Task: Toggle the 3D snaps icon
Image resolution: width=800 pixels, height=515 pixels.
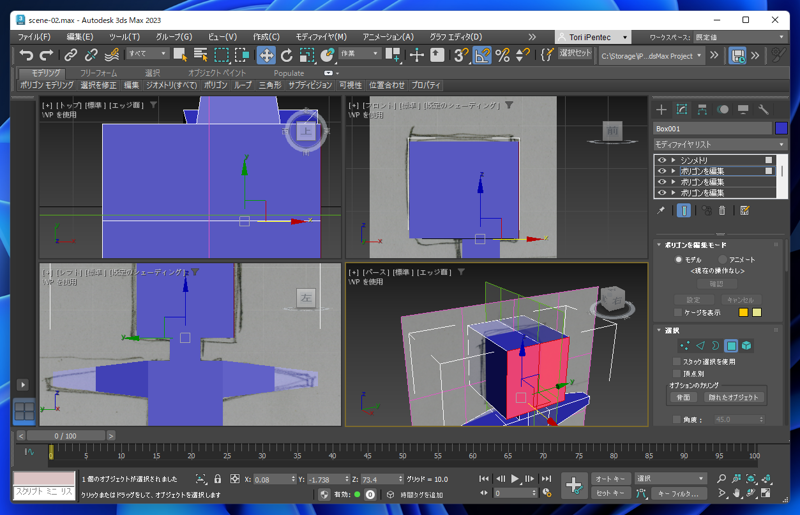Action: 461,55
